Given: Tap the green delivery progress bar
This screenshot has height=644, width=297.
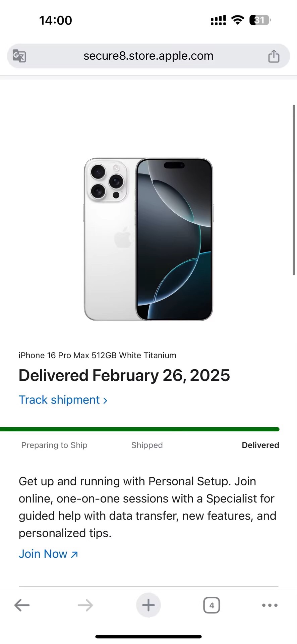Looking at the screenshot, I should [x=140, y=429].
